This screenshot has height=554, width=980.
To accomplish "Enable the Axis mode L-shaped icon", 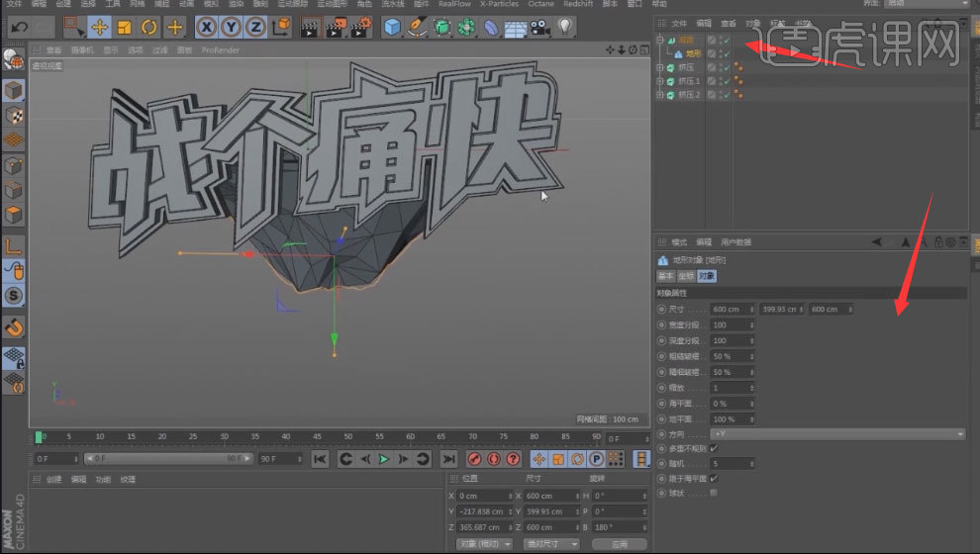I will point(14,246).
